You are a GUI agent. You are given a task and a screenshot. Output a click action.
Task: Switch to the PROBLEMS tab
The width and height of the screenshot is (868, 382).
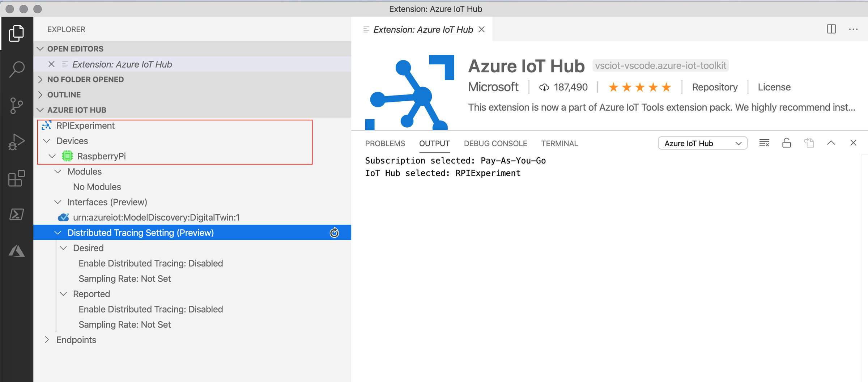click(x=385, y=143)
